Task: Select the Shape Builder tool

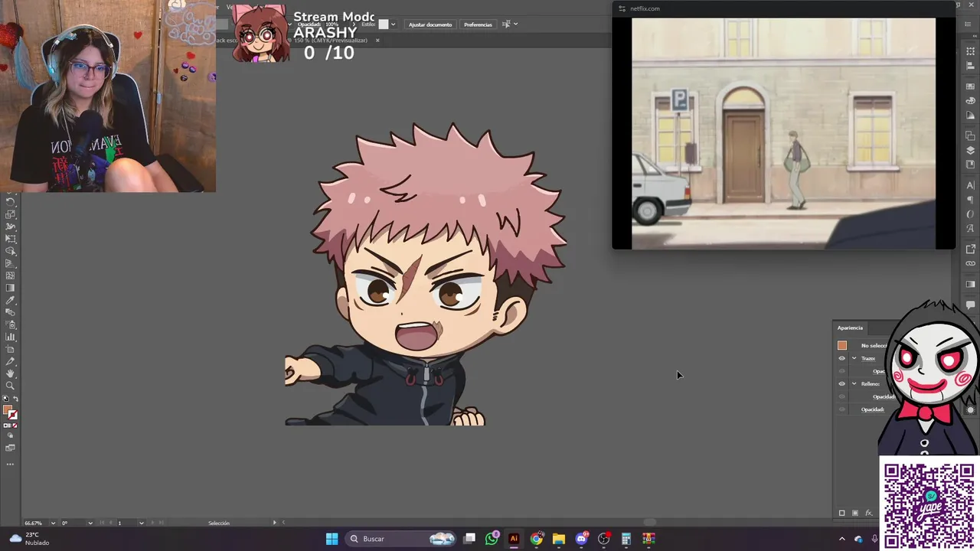Action: 11,251
